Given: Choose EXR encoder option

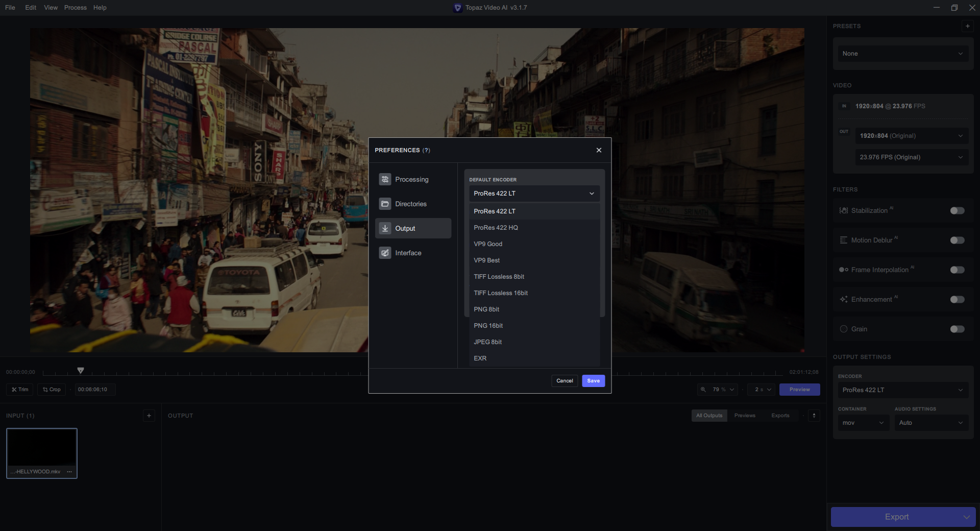Looking at the screenshot, I should tap(534, 358).
